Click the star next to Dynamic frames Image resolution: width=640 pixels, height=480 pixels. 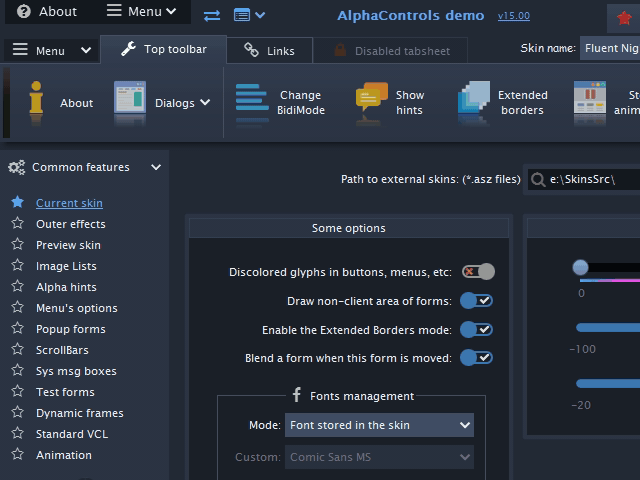point(18,412)
